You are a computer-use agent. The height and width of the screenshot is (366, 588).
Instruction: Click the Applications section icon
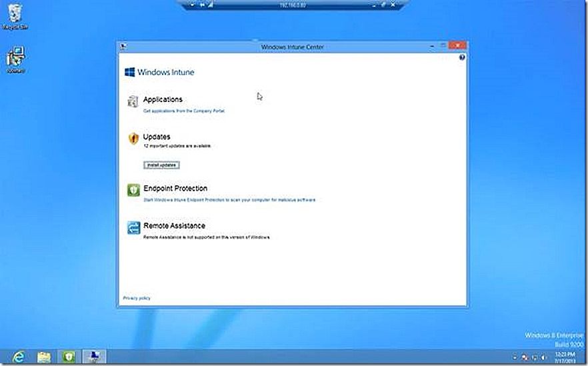pos(133,101)
